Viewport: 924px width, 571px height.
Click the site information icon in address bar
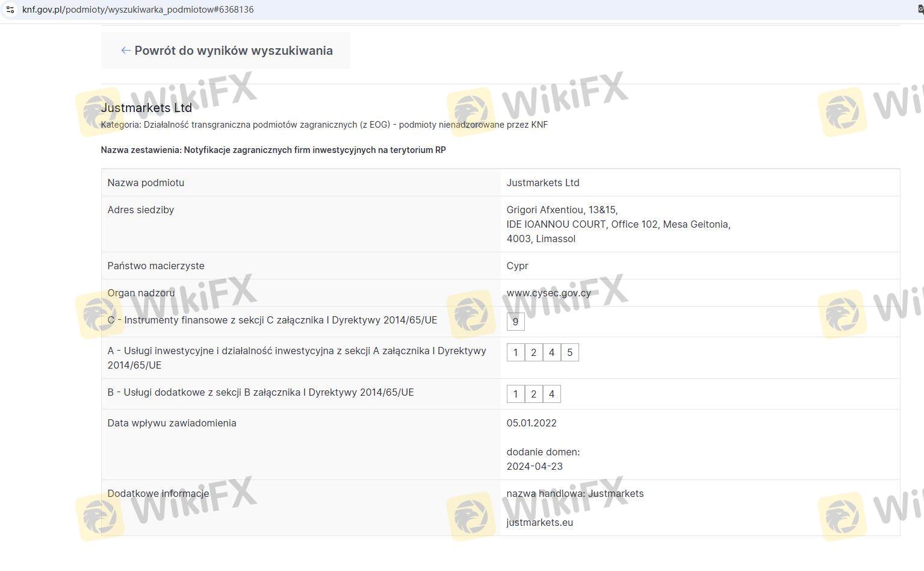10,10
